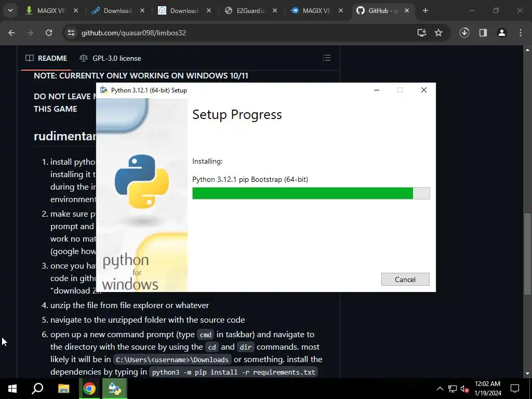Click the 'Python 3.12.1 pip Bootstrap (64-bit)' text

point(250,179)
